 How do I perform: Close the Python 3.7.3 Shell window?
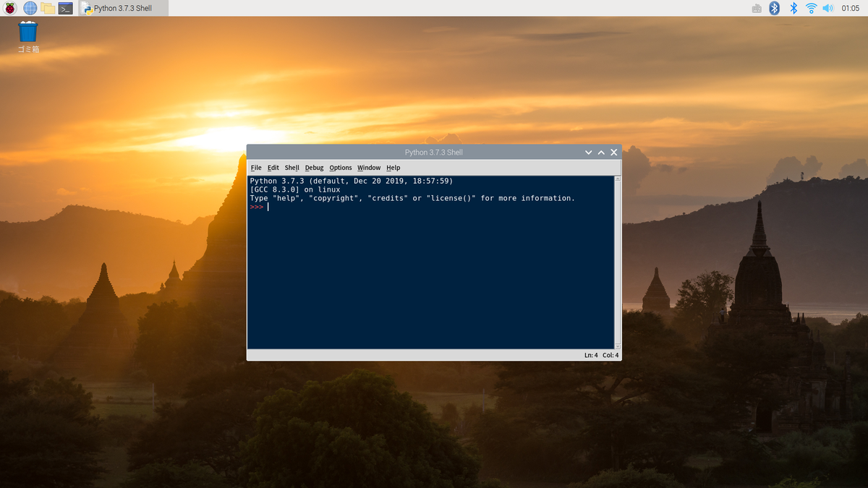614,153
